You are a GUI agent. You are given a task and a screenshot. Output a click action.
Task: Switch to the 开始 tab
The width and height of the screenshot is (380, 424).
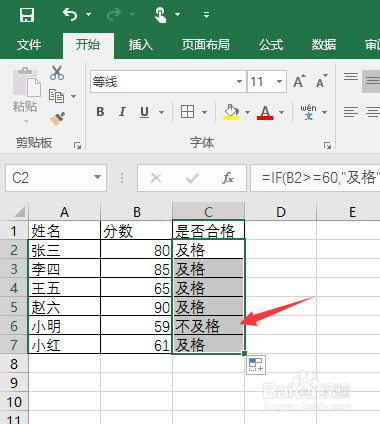pyautogui.click(x=88, y=45)
